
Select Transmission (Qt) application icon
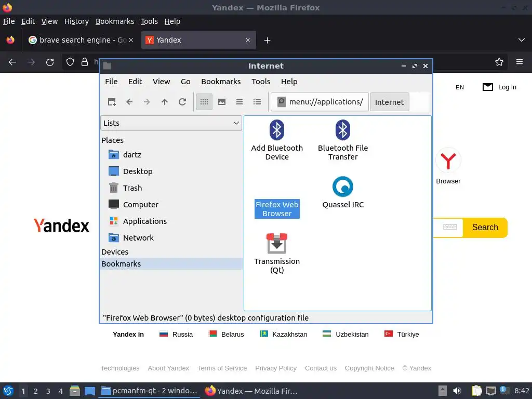click(277, 243)
